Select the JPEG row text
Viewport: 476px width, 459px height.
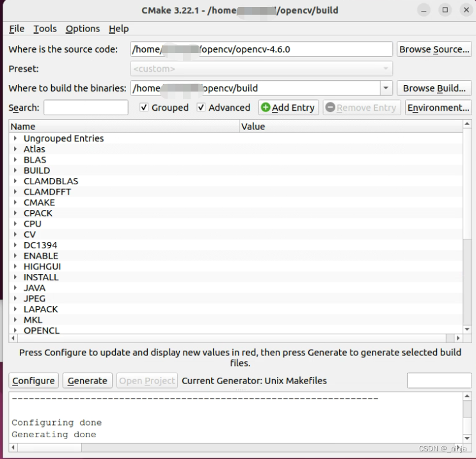(35, 298)
